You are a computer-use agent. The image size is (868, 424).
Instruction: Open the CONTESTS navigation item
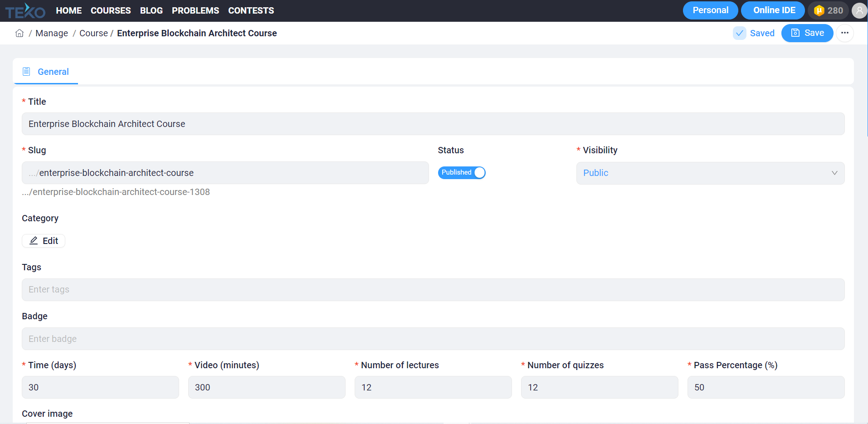coord(251,10)
